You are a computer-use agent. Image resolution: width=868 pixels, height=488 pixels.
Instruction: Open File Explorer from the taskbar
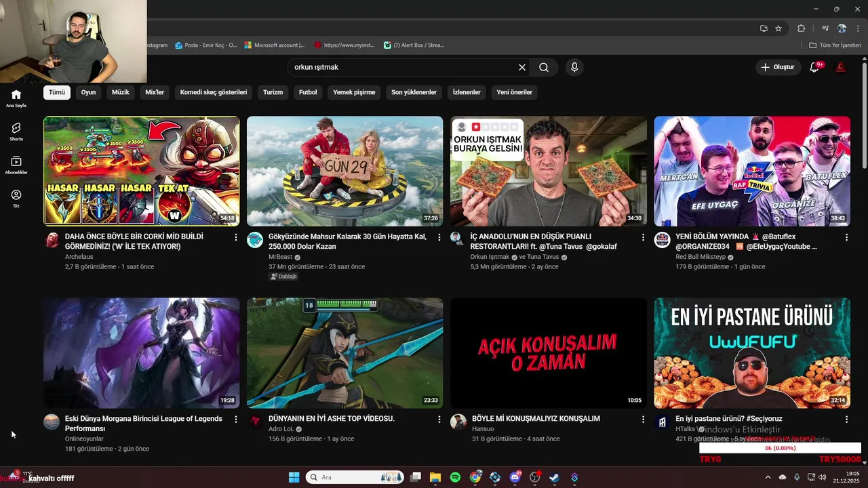[435, 477]
